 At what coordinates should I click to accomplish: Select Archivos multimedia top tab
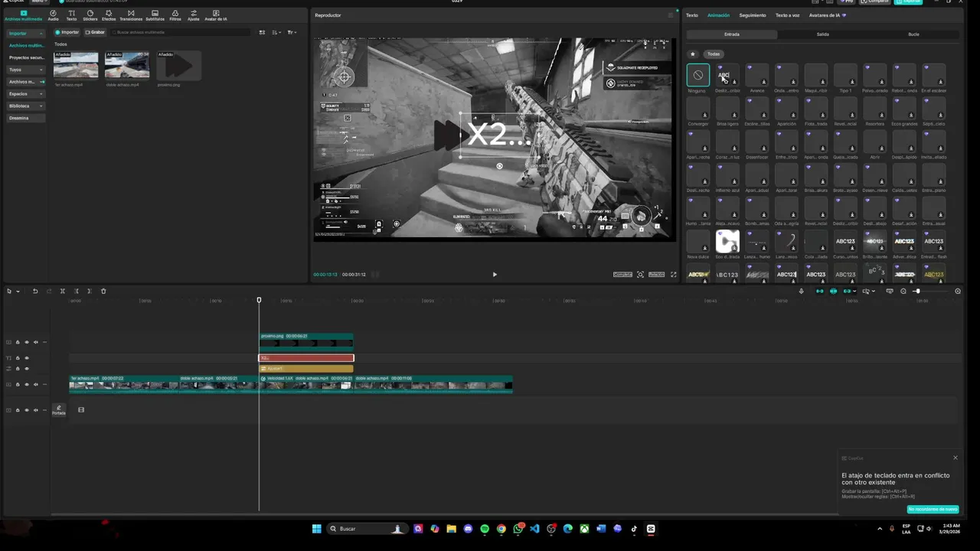24,15
